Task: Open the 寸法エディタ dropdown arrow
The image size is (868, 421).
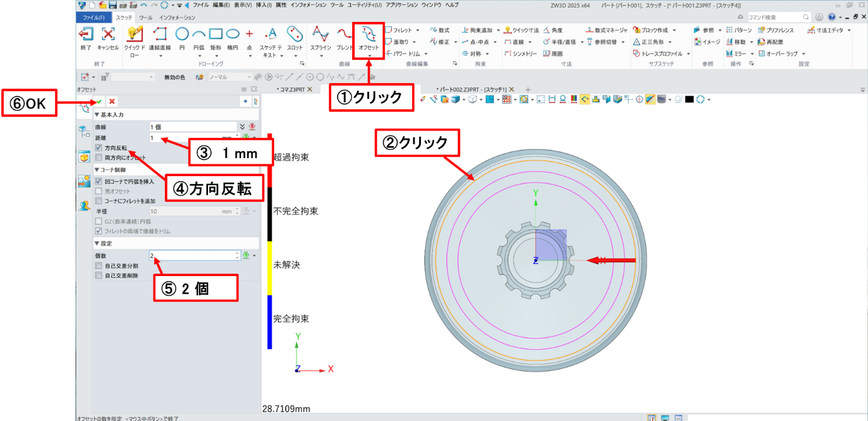Action: click(x=848, y=30)
